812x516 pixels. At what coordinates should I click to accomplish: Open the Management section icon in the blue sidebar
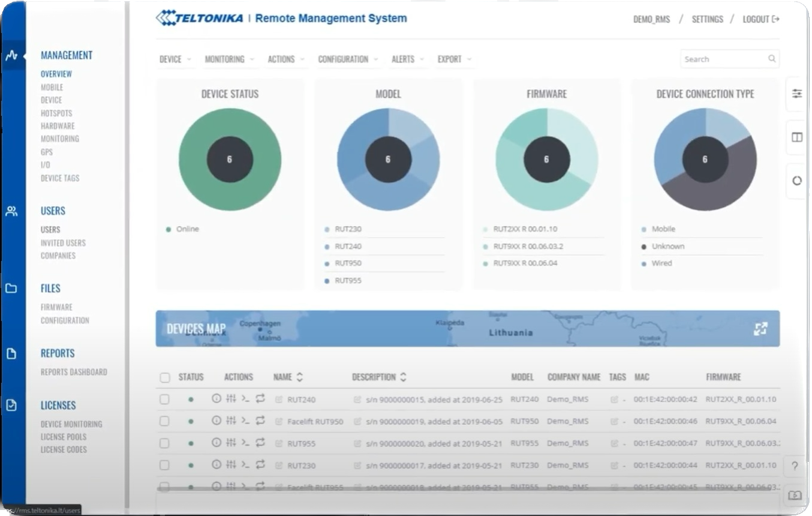pyautogui.click(x=11, y=56)
